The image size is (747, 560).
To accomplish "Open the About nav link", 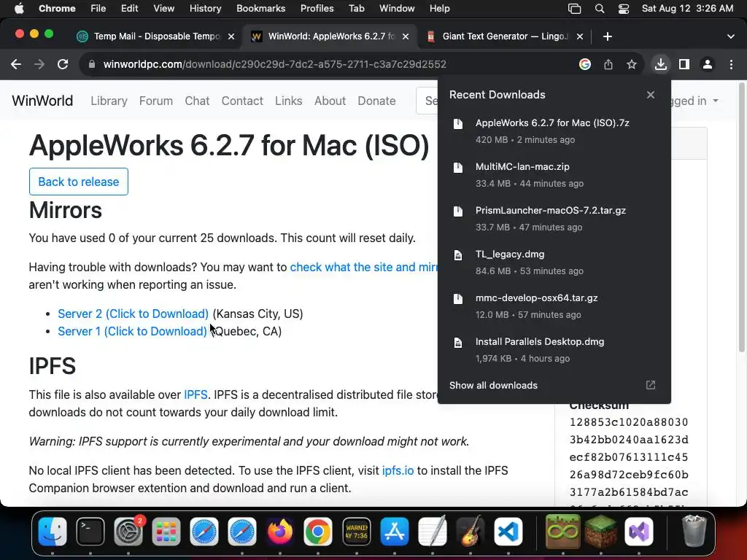I will tap(330, 101).
